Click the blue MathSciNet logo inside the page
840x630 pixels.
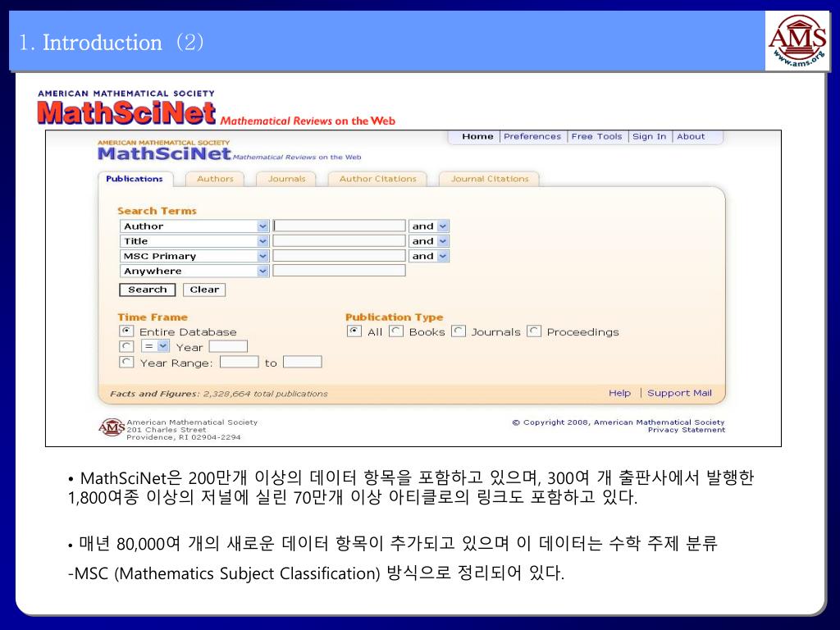(164, 153)
